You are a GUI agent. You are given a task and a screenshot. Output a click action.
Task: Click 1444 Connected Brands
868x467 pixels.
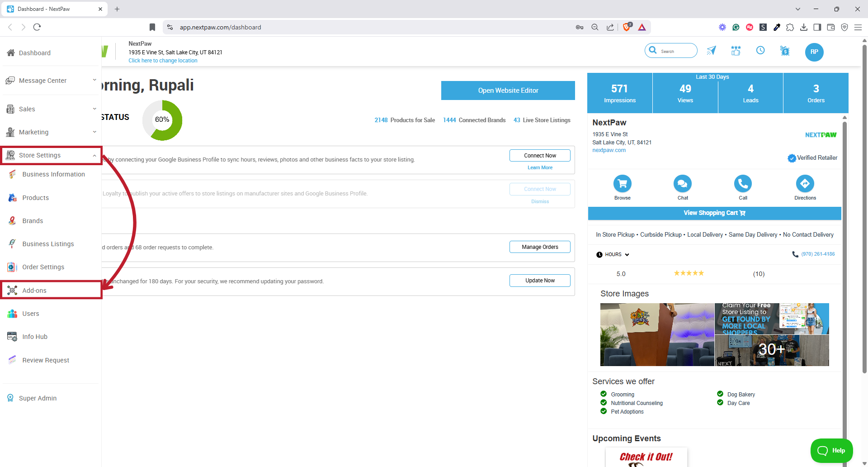474,120
